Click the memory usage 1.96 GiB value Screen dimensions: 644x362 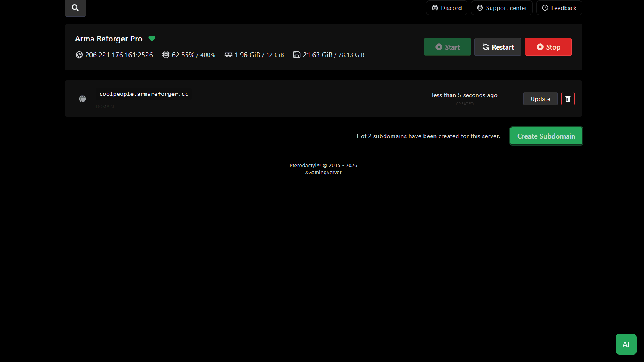(247, 55)
